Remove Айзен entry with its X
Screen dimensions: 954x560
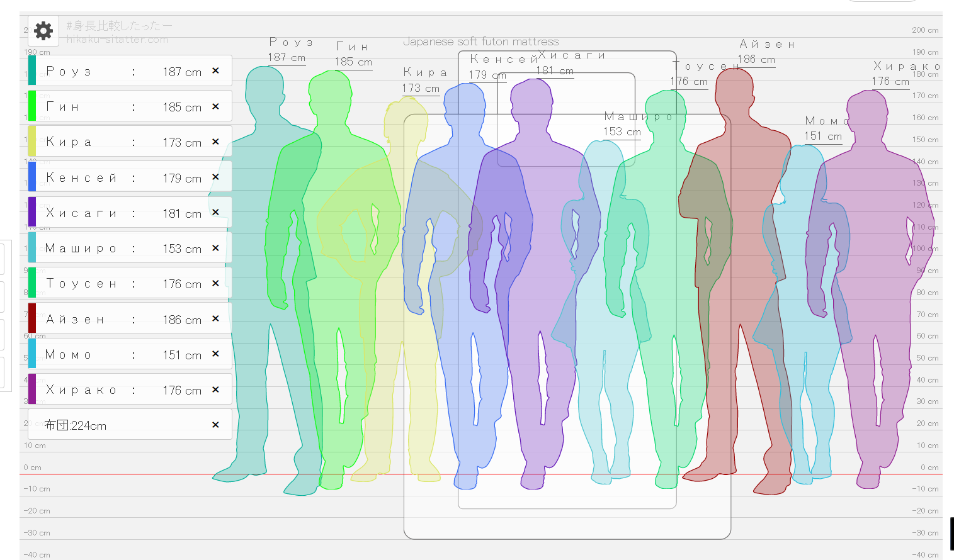click(215, 318)
